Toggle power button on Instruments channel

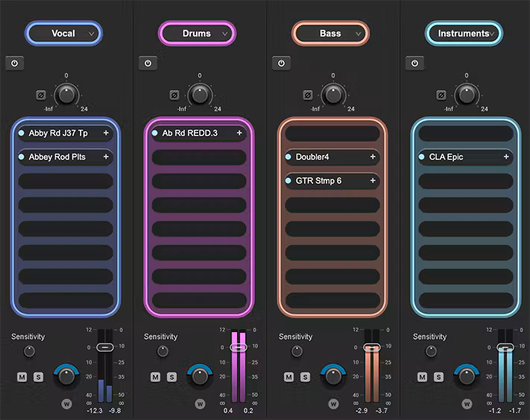(x=414, y=63)
